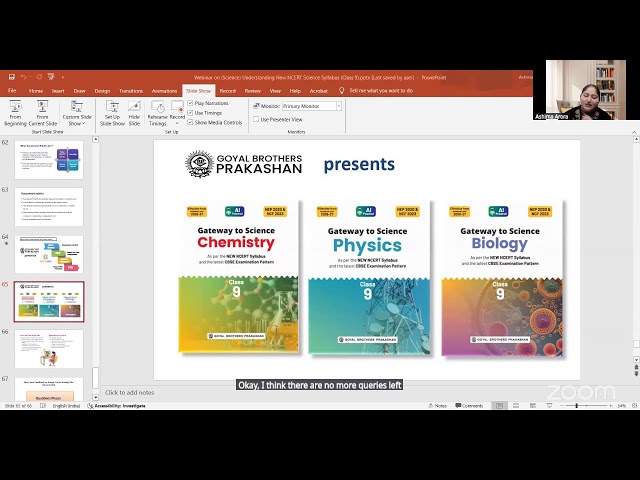
Task: Click the slide number indicator in status bar
Action: point(18,406)
